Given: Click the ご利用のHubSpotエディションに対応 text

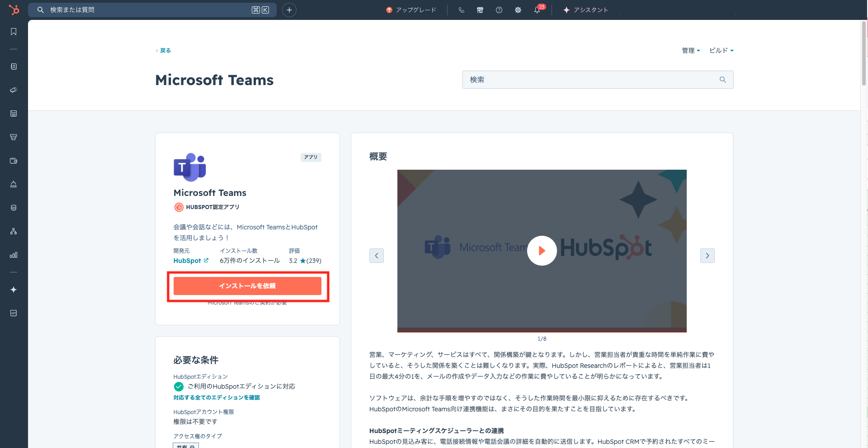Looking at the screenshot, I should pyautogui.click(x=241, y=386).
